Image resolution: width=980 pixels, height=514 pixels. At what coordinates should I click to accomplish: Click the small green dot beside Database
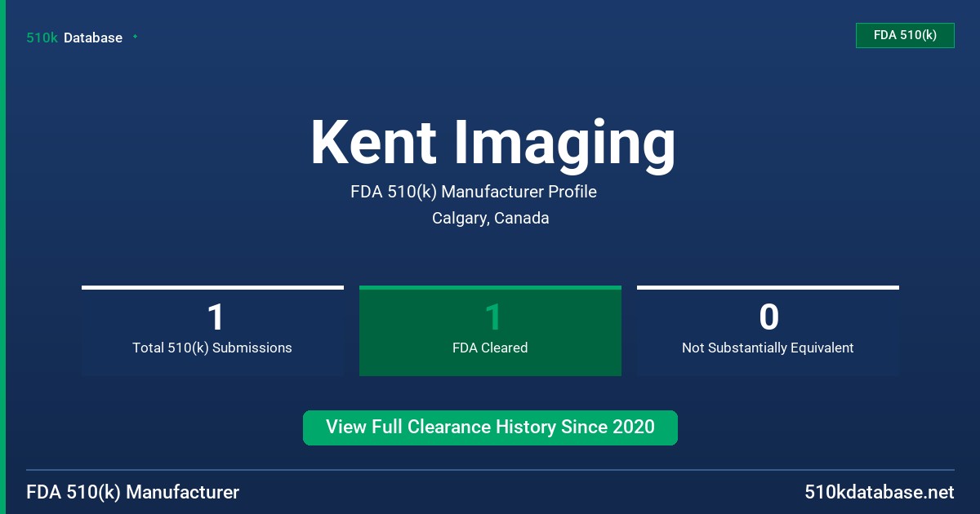click(x=135, y=37)
